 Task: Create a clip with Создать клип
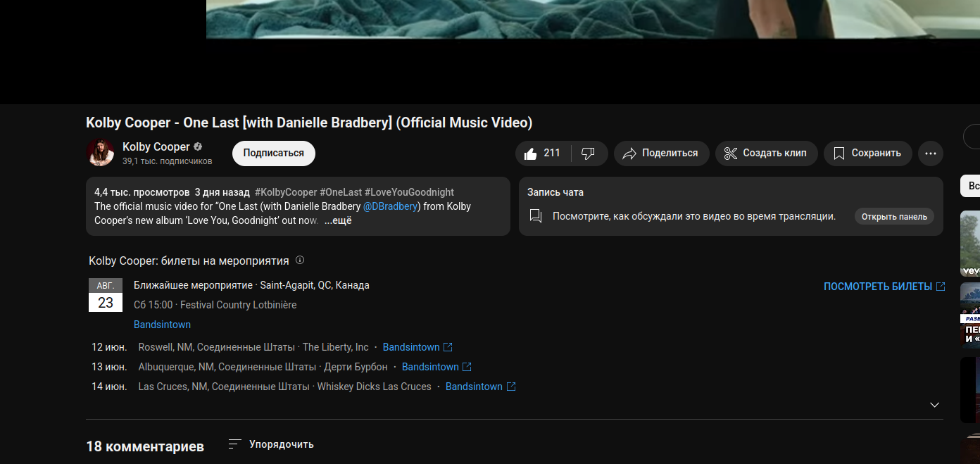(766, 153)
